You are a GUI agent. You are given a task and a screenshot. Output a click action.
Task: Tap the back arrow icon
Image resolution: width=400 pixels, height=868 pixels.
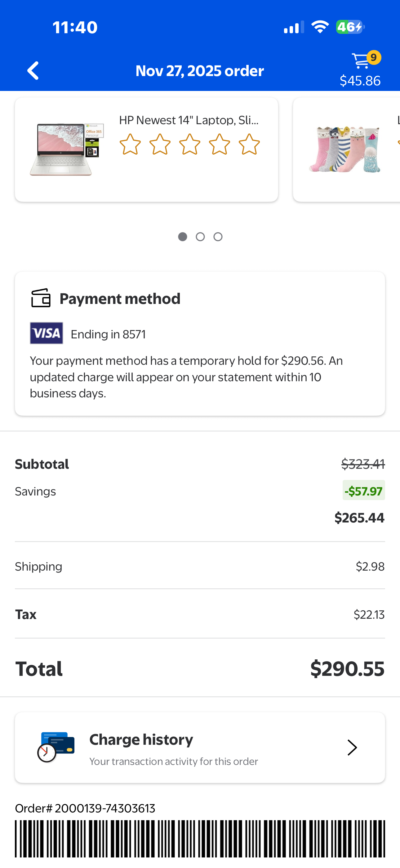tap(33, 71)
